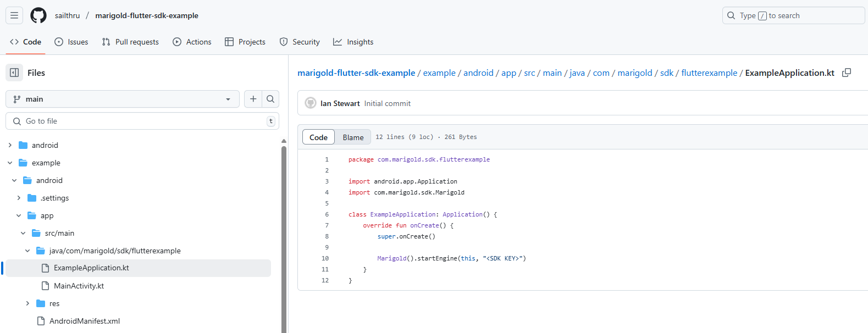The width and height of the screenshot is (868, 333).
Task: Open the Security tab
Action: pos(300,42)
